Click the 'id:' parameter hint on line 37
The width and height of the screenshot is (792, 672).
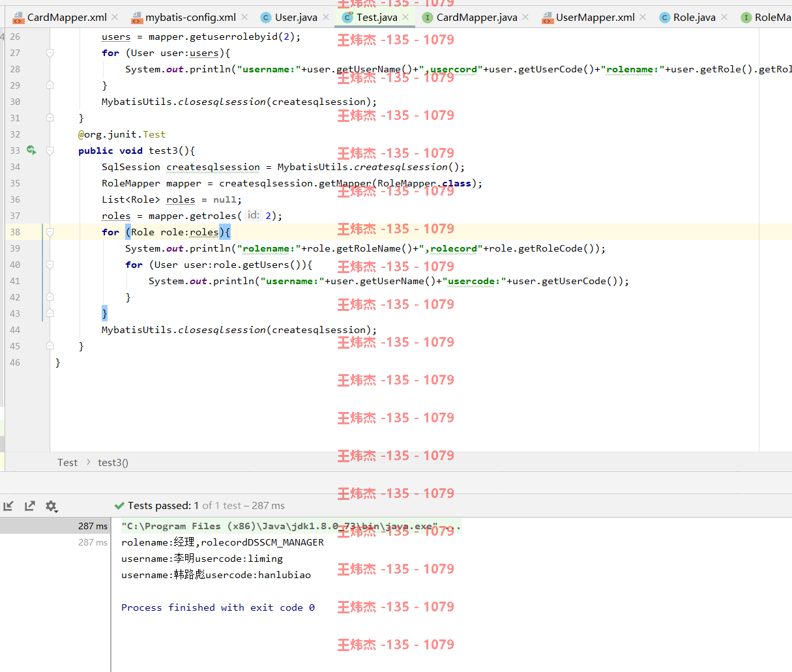[x=253, y=215]
